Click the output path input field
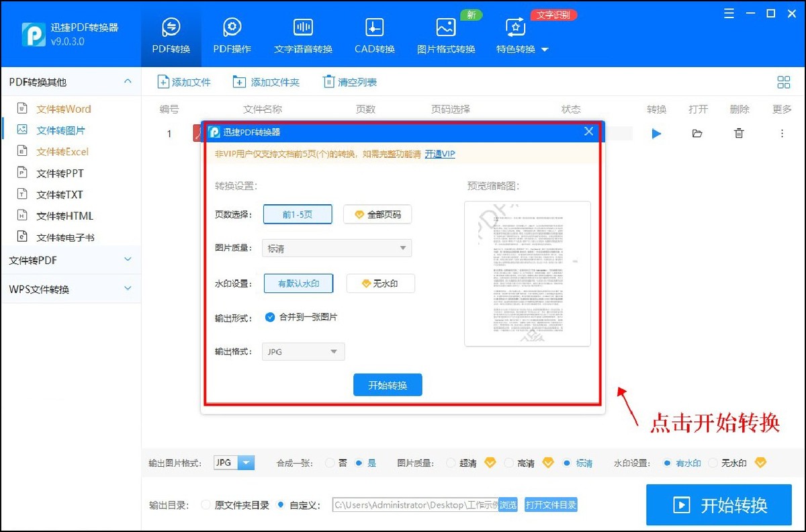The image size is (806, 532). point(416,504)
